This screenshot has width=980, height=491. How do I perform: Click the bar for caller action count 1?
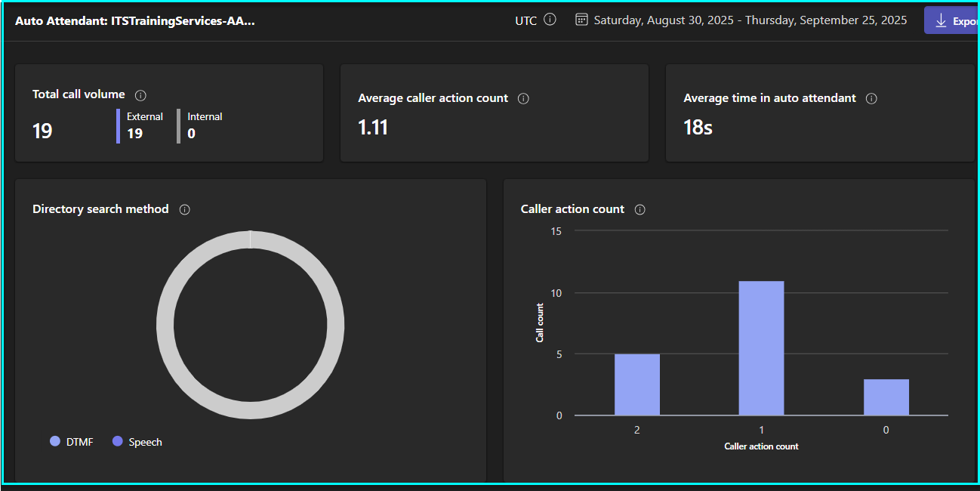pos(761,347)
